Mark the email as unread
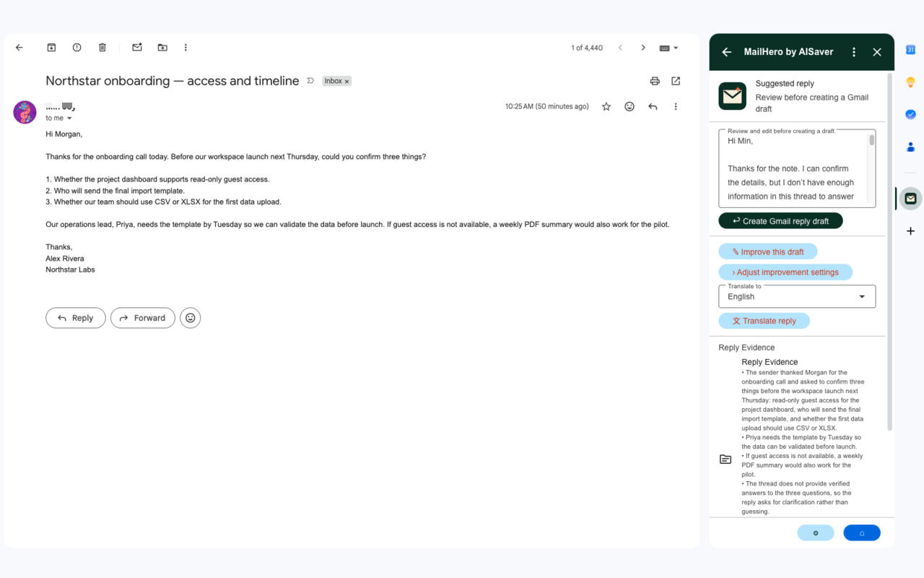The image size is (924, 578). click(x=136, y=48)
